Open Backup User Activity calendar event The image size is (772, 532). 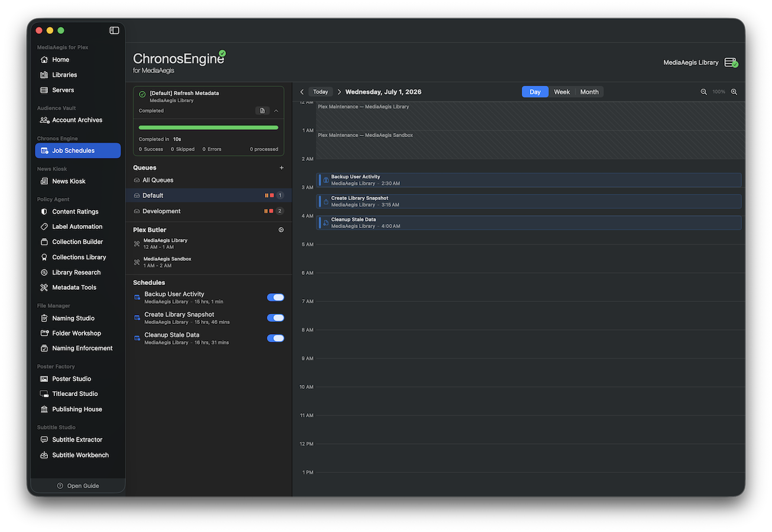529,180
